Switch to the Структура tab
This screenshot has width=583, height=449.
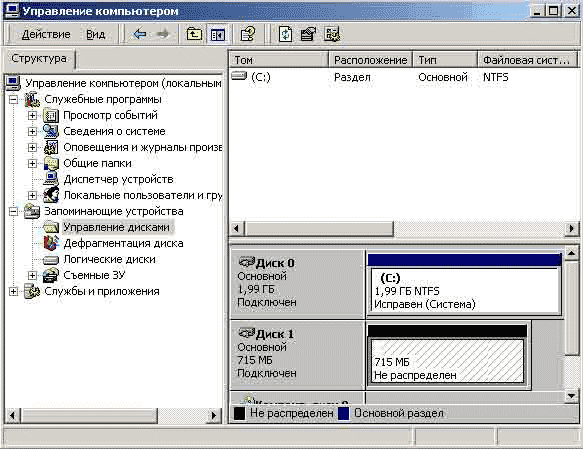[x=39, y=58]
